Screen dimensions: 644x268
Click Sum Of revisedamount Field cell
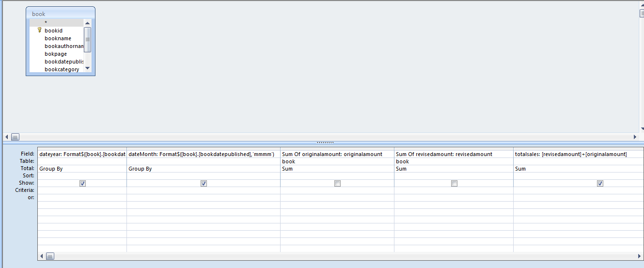pos(454,154)
